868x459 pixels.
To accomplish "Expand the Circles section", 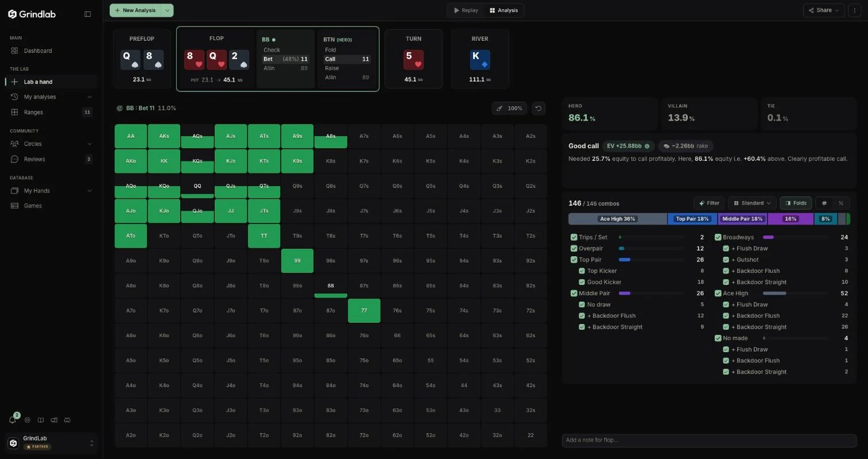I will click(90, 144).
